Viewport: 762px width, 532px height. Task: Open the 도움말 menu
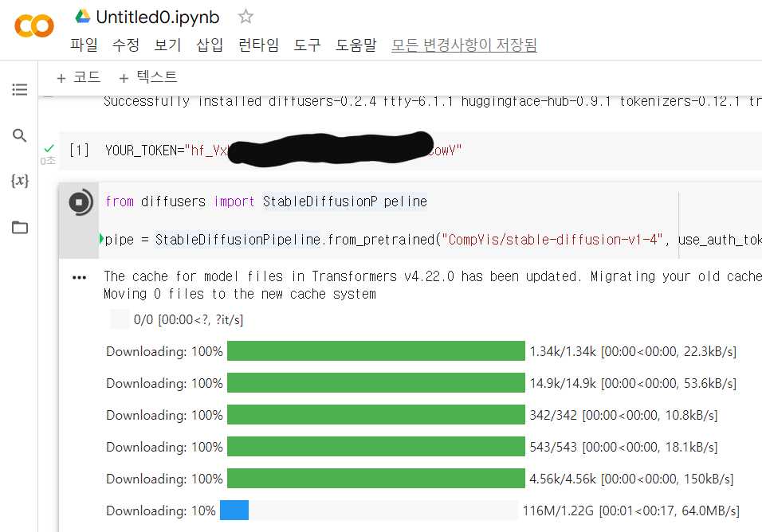click(355, 45)
